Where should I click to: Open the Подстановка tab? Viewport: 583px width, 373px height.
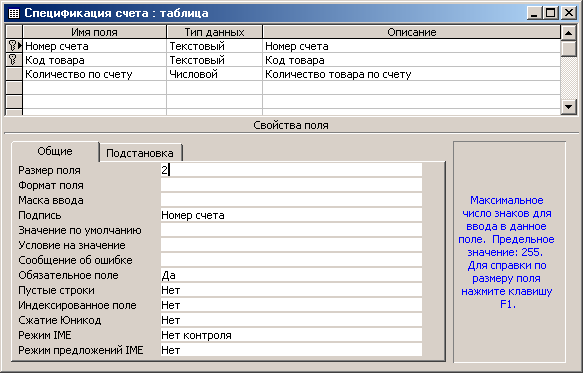coord(140,153)
